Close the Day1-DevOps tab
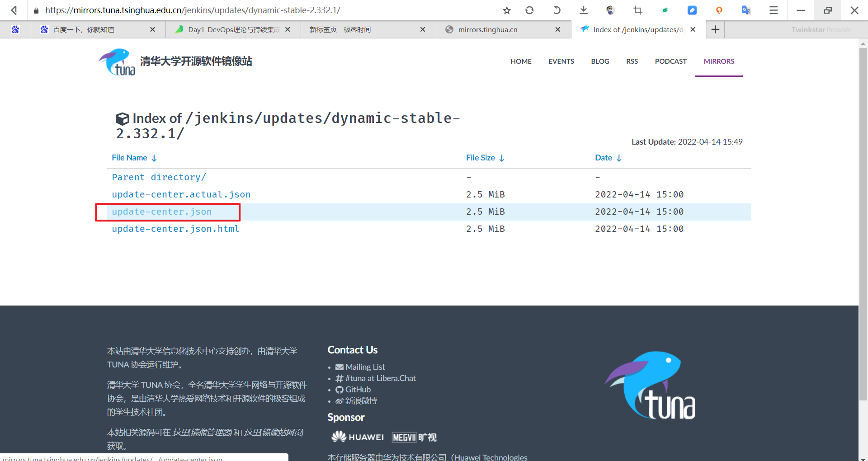Viewport: 868px width, 461px height. tap(288, 29)
